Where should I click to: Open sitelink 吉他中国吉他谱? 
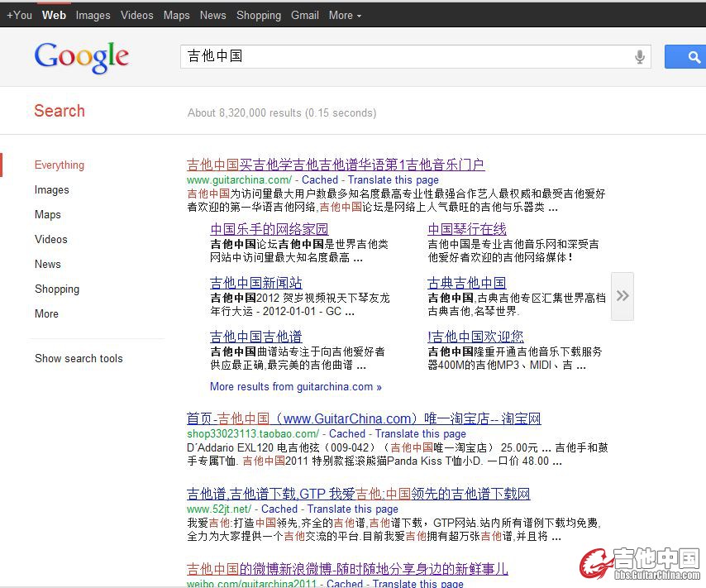(256, 337)
